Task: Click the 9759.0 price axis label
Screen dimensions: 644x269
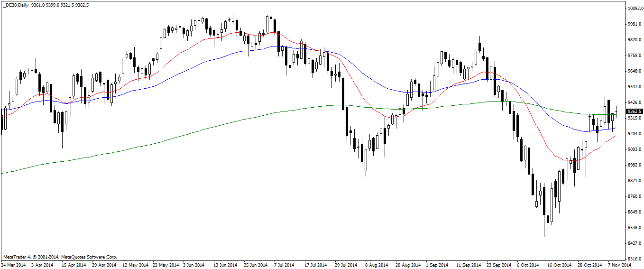Action: tap(634, 56)
